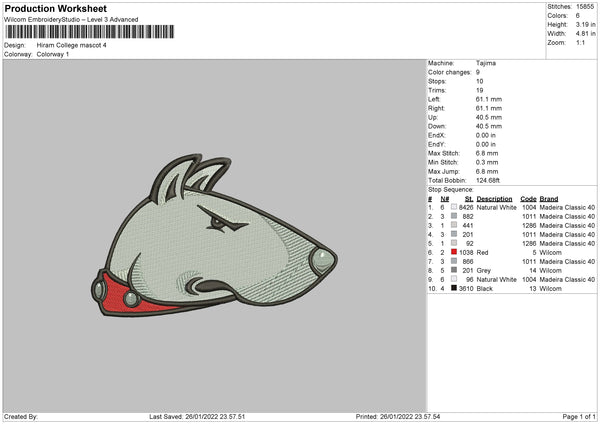Select 'Natural White' description in stop row 1
The height and width of the screenshot is (424, 600).
496,207
